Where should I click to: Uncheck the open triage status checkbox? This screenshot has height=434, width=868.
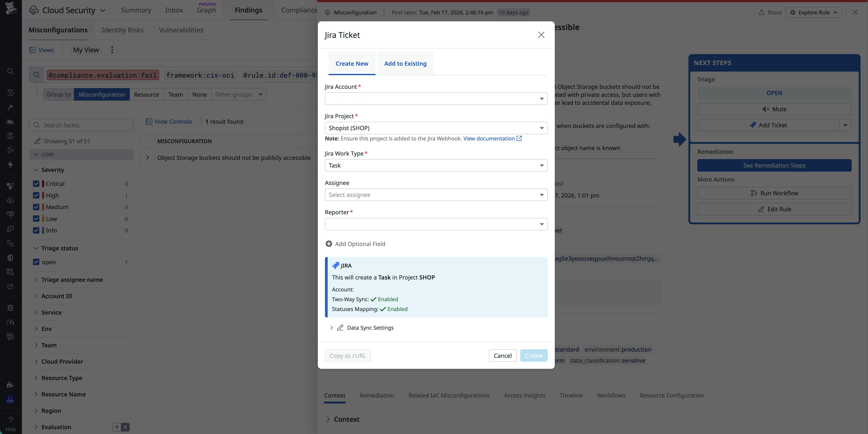pyautogui.click(x=36, y=262)
